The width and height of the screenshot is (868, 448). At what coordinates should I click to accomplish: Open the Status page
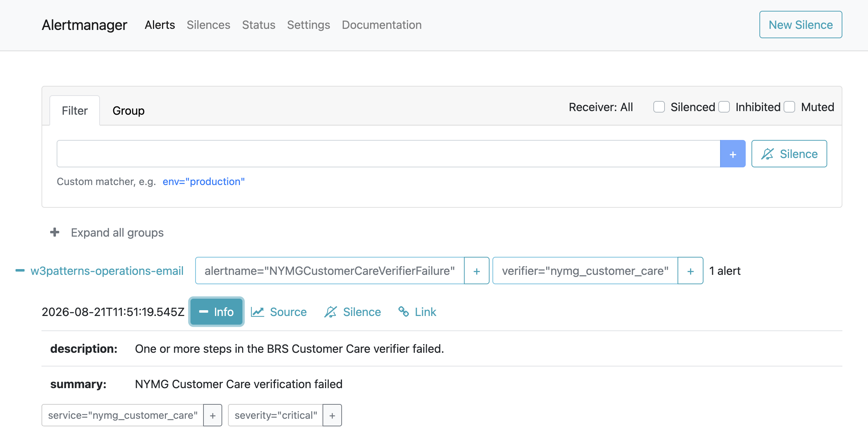[x=259, y=25]
